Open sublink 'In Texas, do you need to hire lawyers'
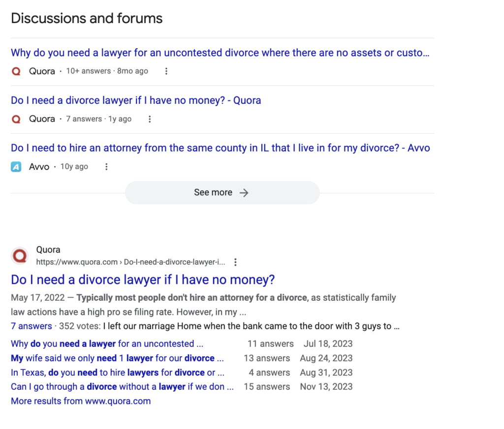 pyautogui.click(x=118, y=373)
